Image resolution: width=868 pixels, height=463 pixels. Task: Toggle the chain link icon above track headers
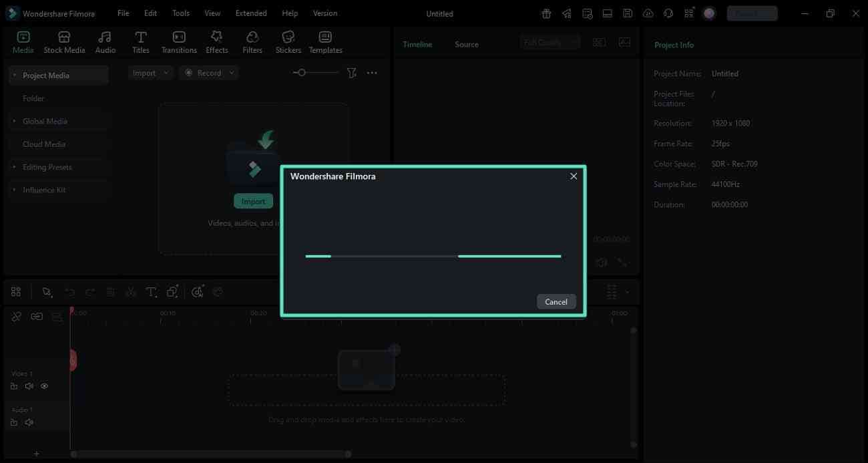[x=37, y=317]
